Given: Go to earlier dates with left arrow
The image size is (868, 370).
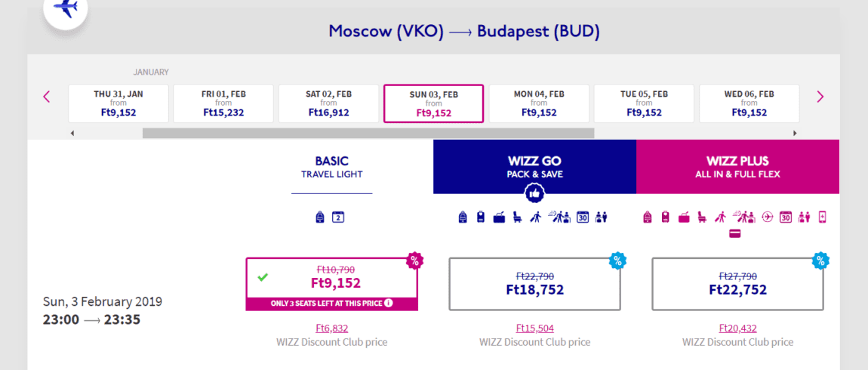Looking at the screenshot, I should [47, 97].
